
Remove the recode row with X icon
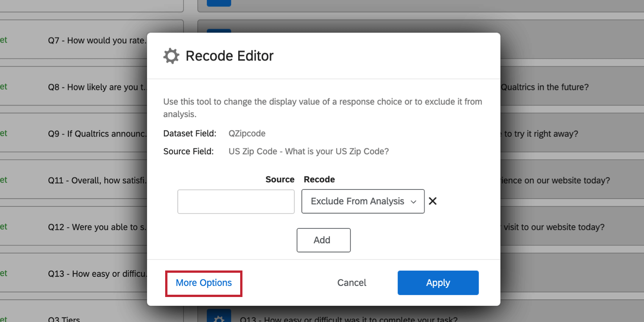click(x=433, y=201)
